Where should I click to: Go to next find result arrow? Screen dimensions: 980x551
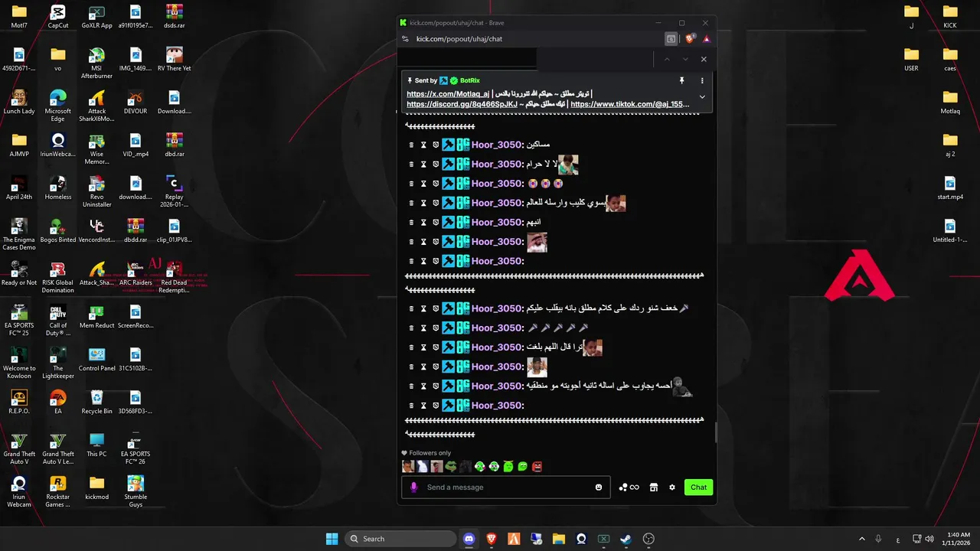click(685, 59)
